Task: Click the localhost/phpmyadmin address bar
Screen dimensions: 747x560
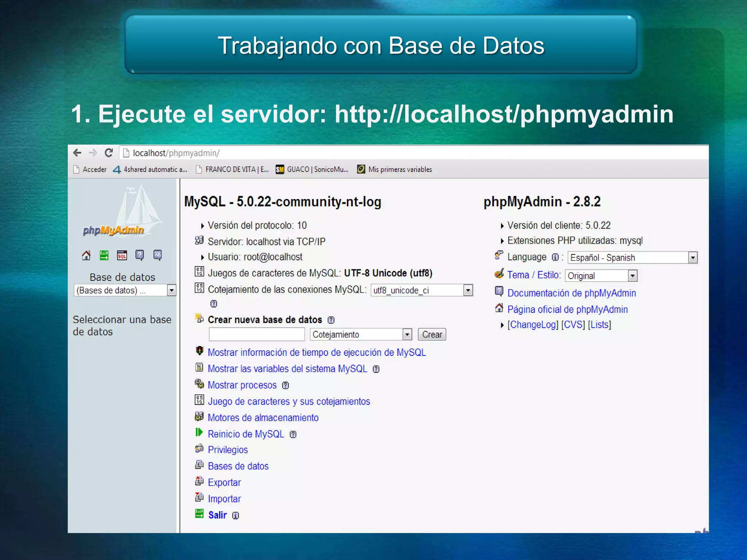Action: [414, 153]
